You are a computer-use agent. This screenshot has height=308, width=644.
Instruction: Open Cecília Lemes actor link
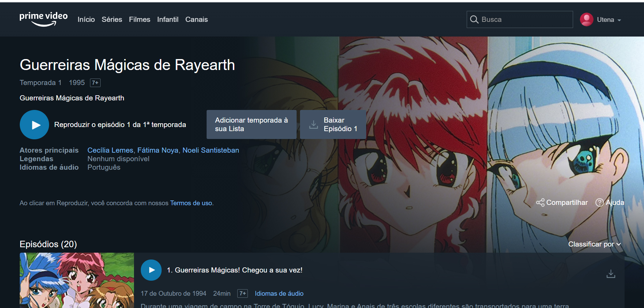point(110,150)
